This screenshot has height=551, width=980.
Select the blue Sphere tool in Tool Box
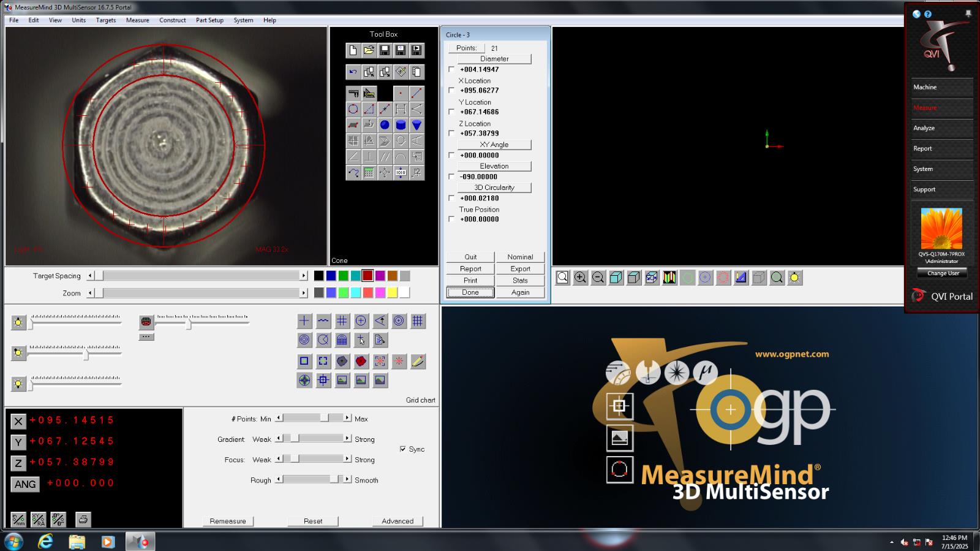point(385,125)
